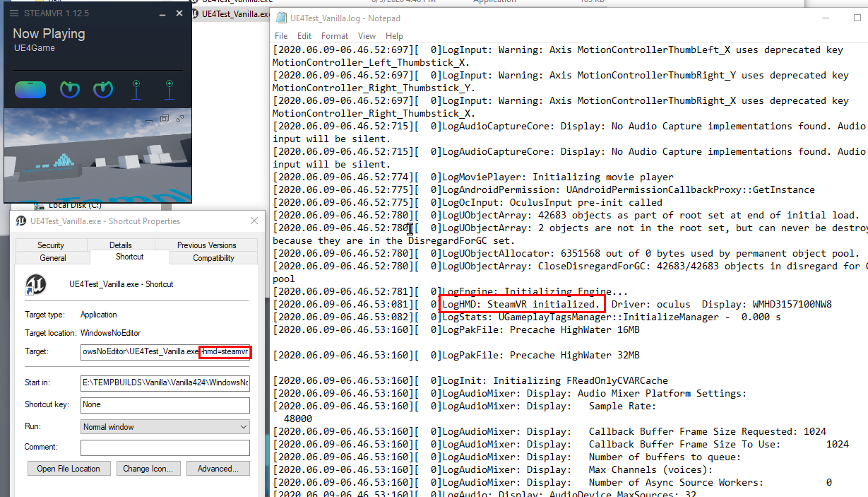The height and width of the screenshot is (497, 868).
Task: Click inside the Comment input field
Action: (165, 448)
